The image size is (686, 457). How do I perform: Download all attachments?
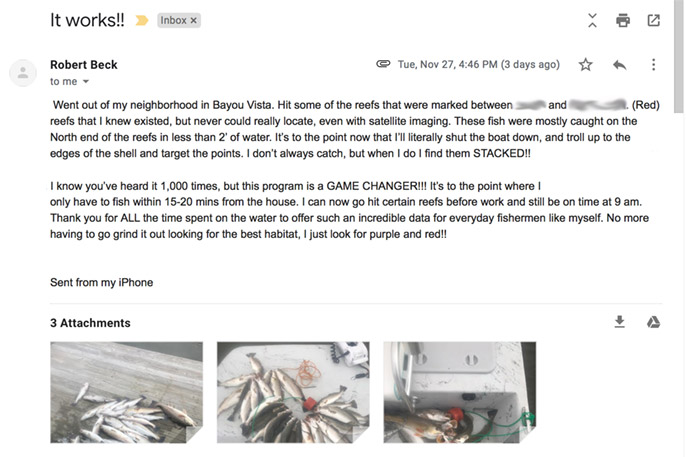[620, 322]
